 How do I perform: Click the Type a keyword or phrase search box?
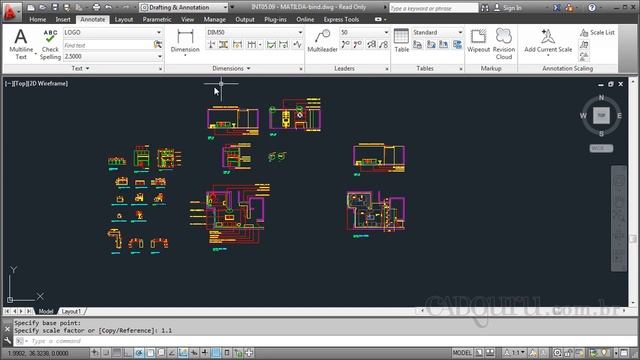click(x=433, y=8)
